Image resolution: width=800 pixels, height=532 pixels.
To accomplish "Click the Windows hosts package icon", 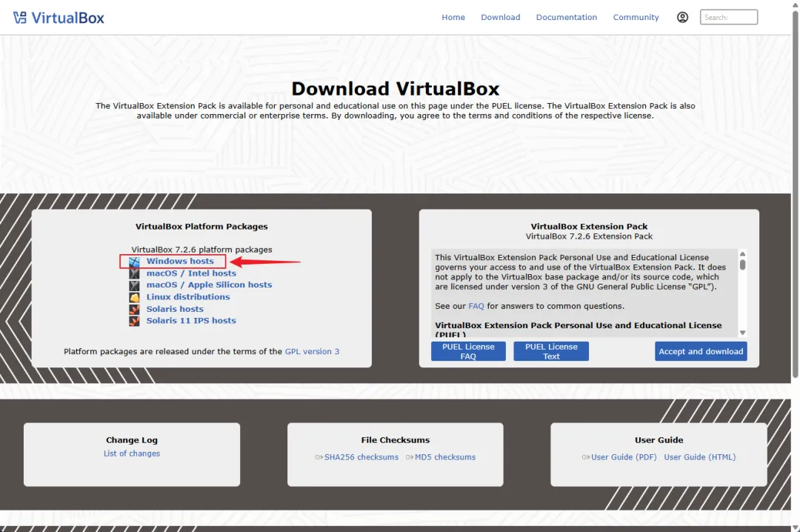I will pyautogui.click(x=134, y=262).
